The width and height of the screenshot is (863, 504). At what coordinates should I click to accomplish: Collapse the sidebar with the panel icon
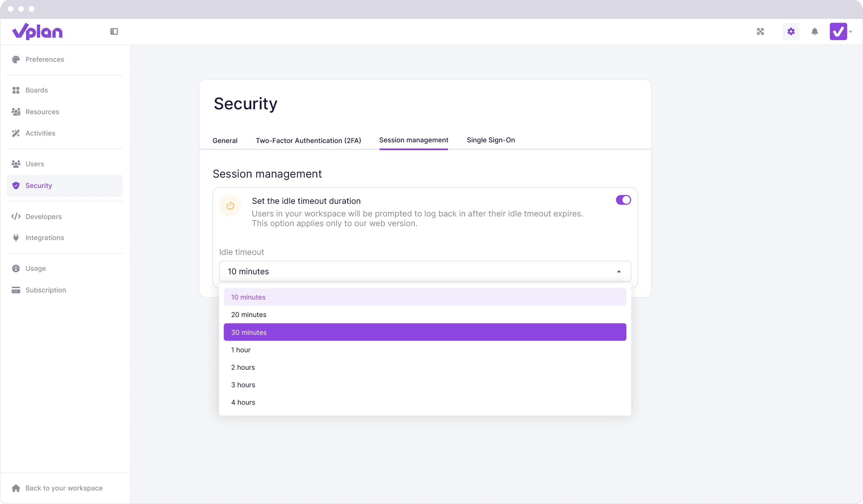pyautogui.click(x=113, y=31)
